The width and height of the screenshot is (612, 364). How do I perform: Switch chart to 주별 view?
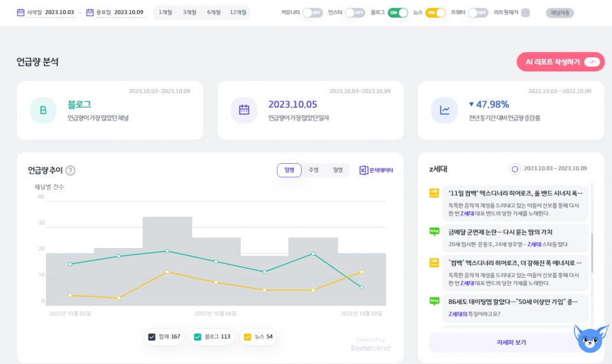tap(314, 170)
